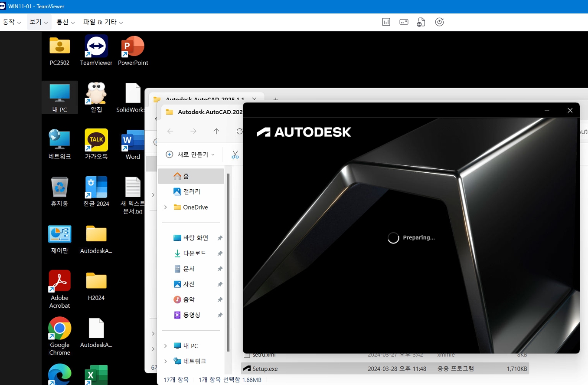Expand the 네트워크 tree node
The image size is (588, 385).
tap(165, 361)
